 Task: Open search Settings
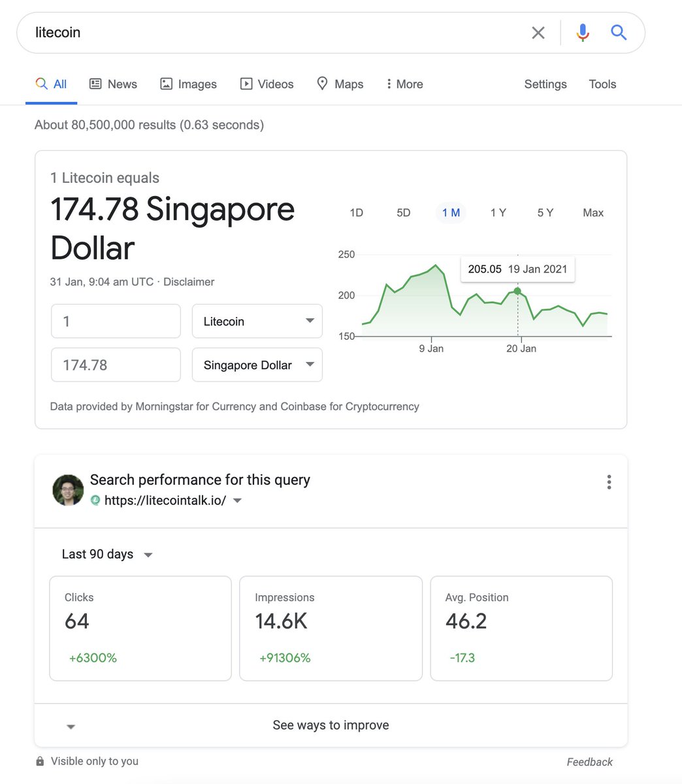pyautogui.click(x=545, y=84)
